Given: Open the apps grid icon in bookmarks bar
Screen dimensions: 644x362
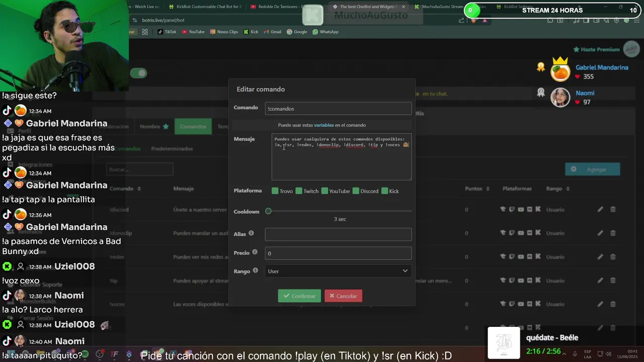Looking at the screenshot, I should (x=145, y=32).
